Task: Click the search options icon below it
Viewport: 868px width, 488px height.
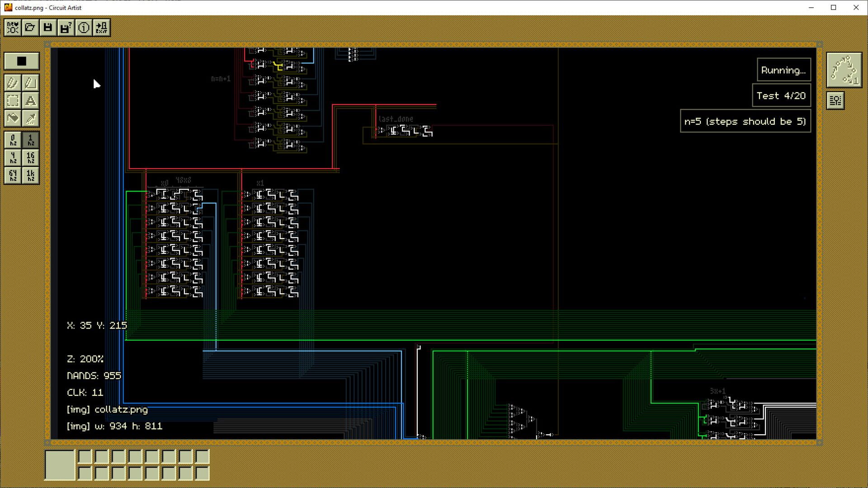Action: 835,100
